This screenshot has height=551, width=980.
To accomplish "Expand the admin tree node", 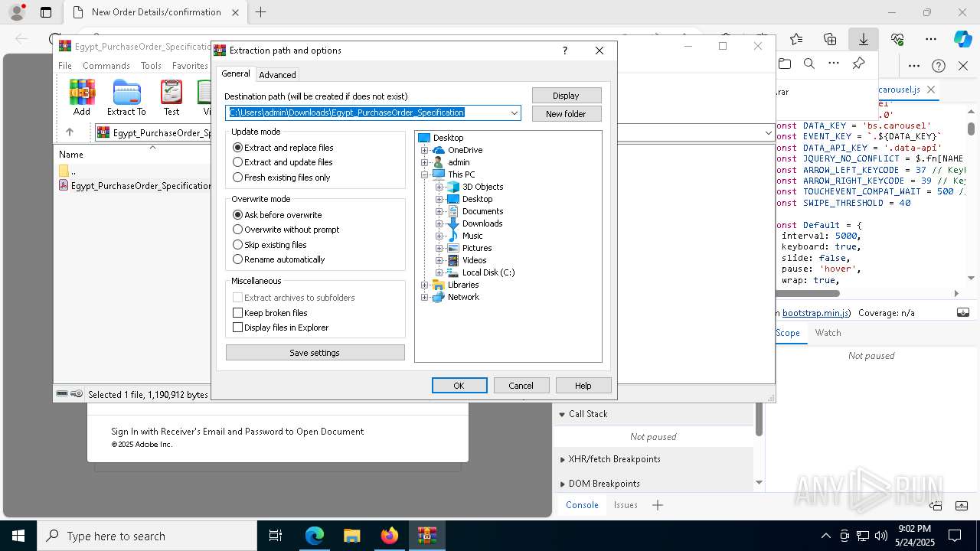I will 425,162.
